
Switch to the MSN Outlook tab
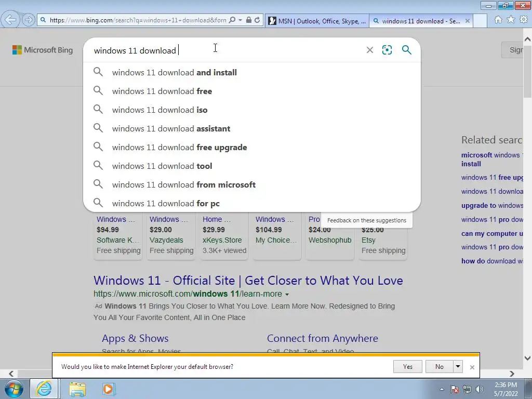pos(317,21)
